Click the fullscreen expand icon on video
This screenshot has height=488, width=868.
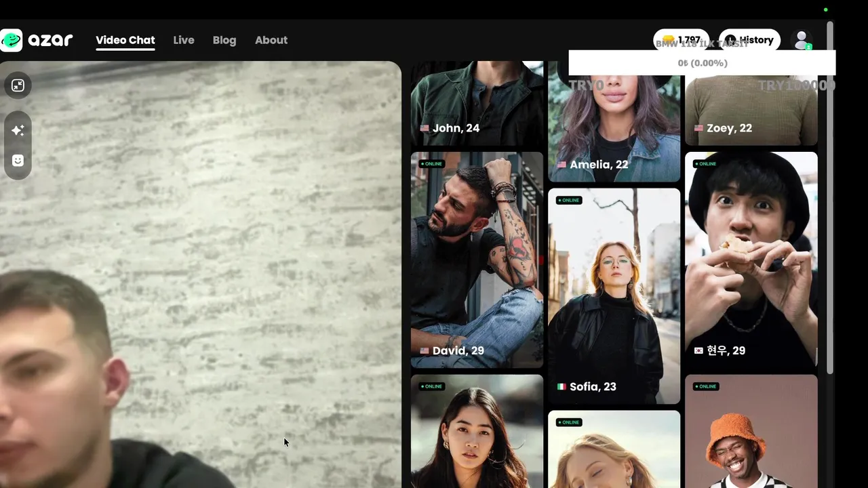18,85
